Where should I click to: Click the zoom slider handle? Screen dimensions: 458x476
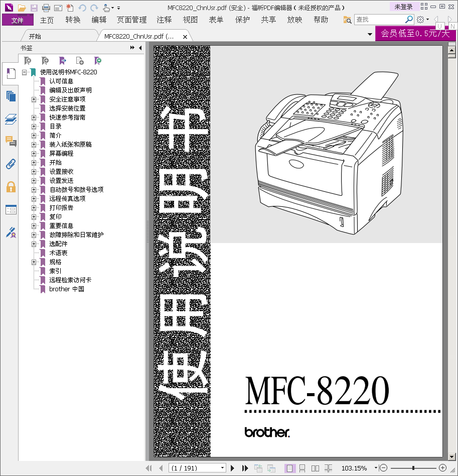click(x=413, y=468)
